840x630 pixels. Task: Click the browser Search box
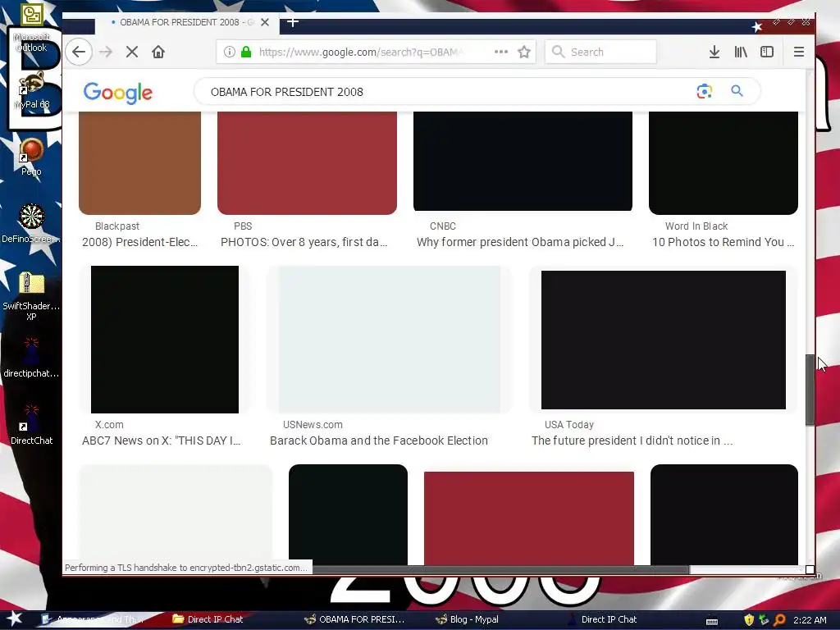600,52
